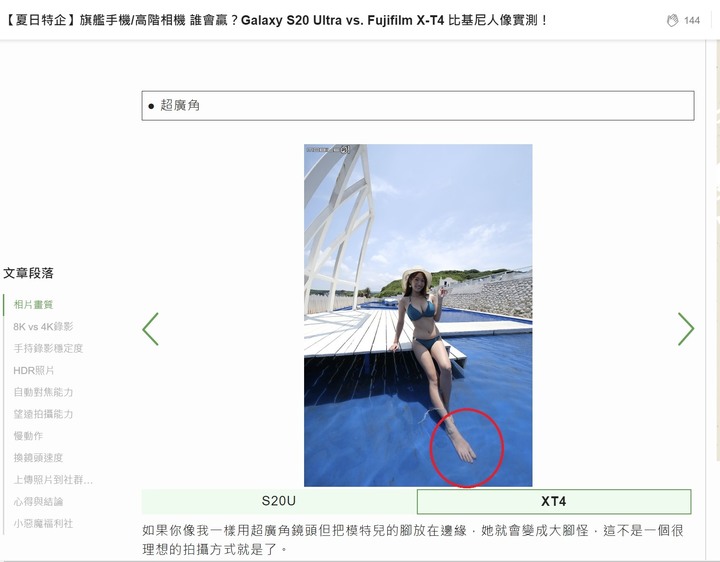Switch to the S20U photo tab
Screen dimensions: 720x562
pos(279,501)
